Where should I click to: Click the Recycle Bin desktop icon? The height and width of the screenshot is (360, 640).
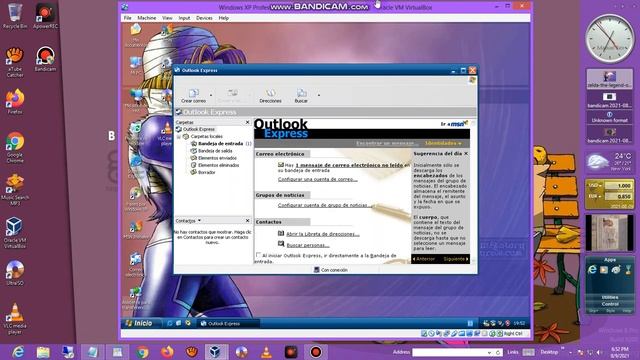pos(15,16)
